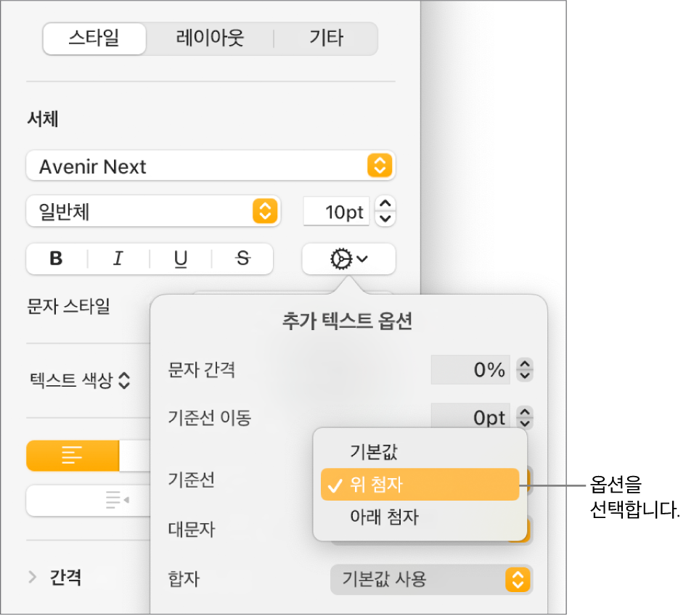Viewport: 686px width, 616px height.
Task: Toggle italic formatting
Action: click(118, 259)
